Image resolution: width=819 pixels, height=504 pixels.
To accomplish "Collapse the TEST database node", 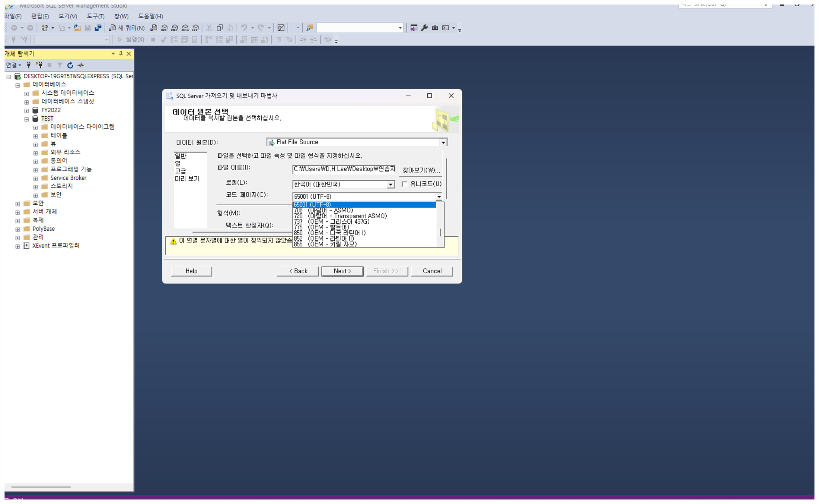I will tap(27, 119).
